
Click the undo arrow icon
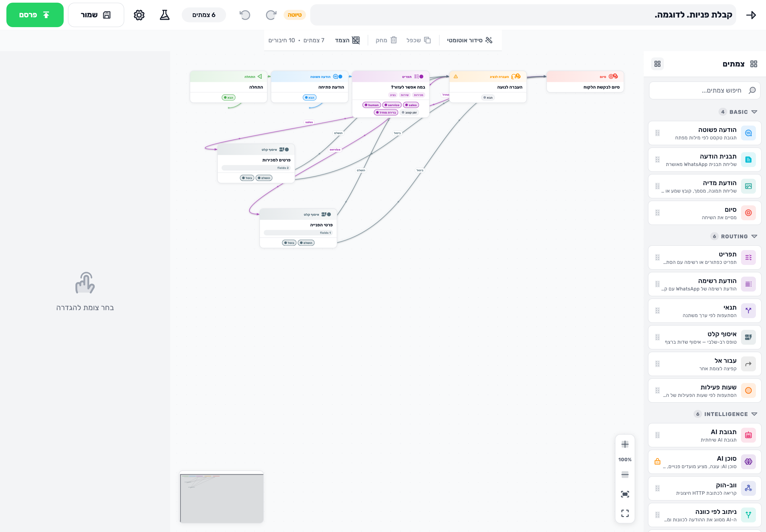tap(245, 15)
